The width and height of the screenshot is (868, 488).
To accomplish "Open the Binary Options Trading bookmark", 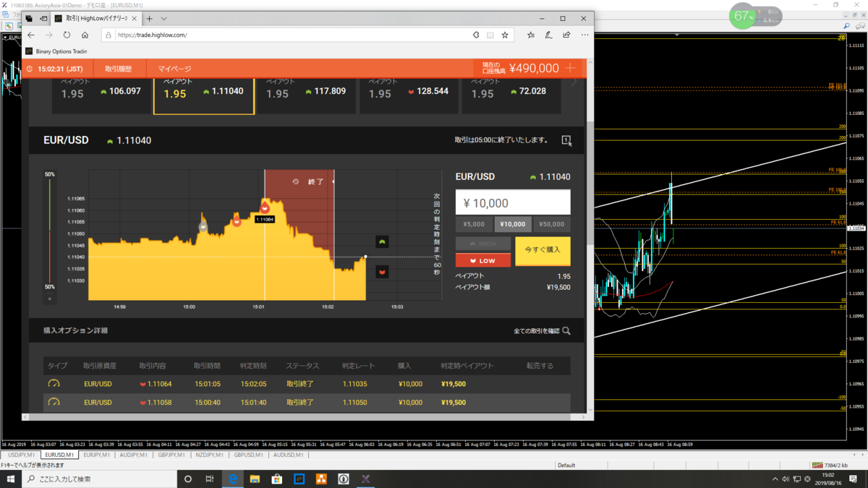I will (x=56, y=51).
